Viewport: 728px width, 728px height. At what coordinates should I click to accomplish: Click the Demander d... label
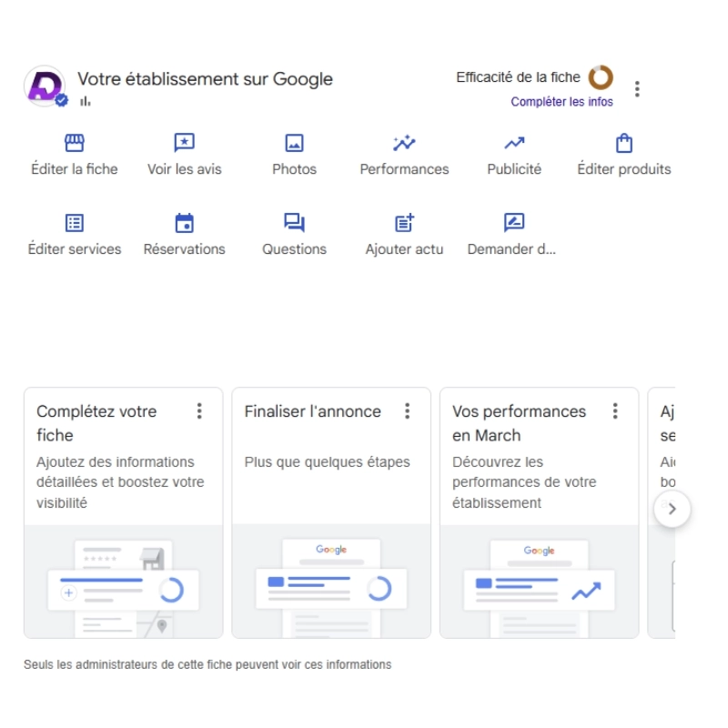[x=511, y=248]
